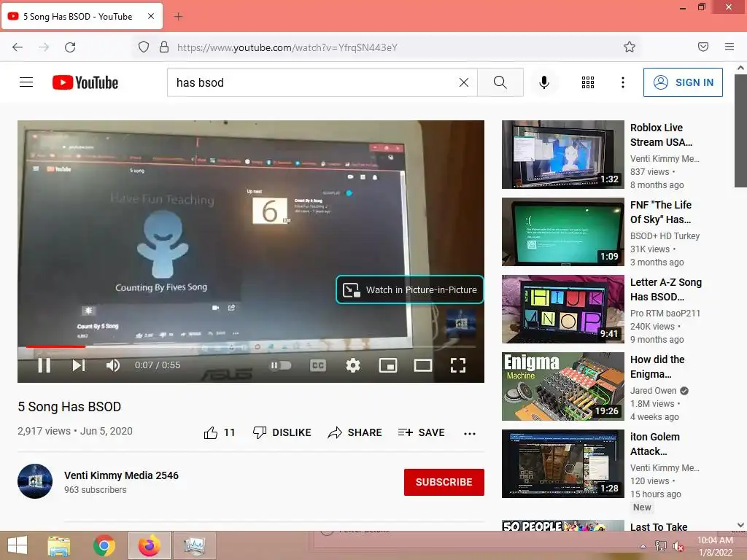Viewport: 747px width, 560px height.
Task: Go back in browser
Action: tap(18, 47)
